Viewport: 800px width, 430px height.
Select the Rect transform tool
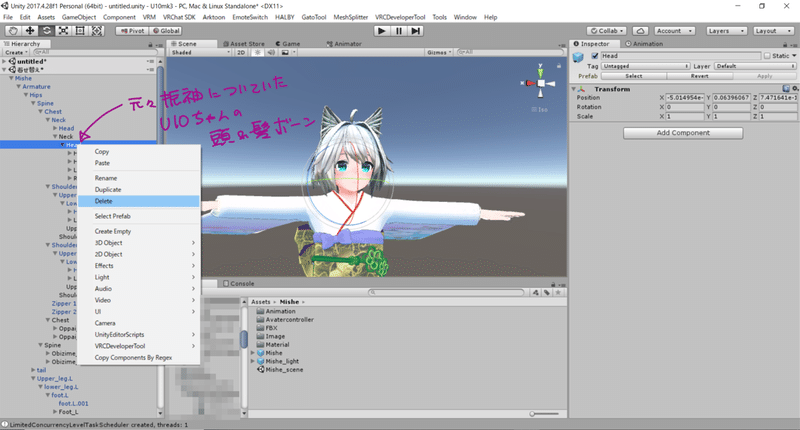click(x=80, y=31)
